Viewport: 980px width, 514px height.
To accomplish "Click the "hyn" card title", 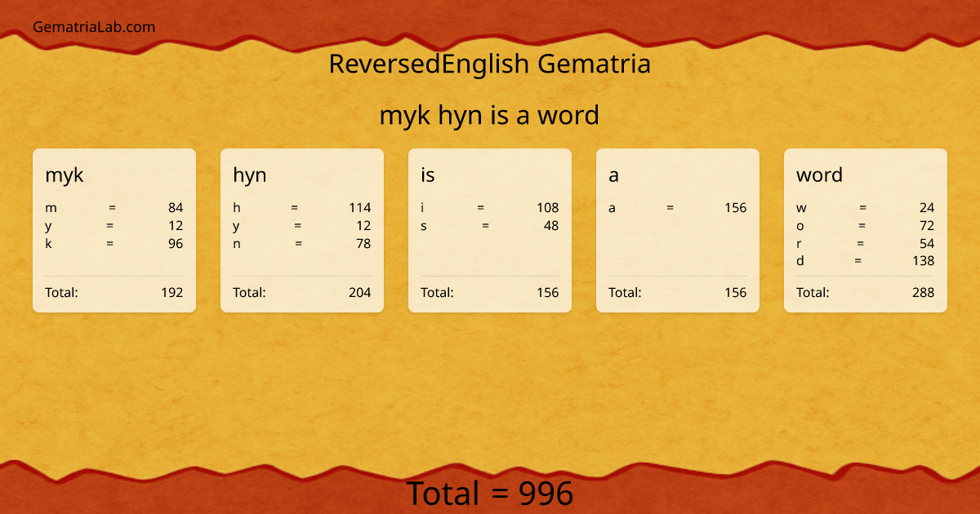I will (250, 175).
